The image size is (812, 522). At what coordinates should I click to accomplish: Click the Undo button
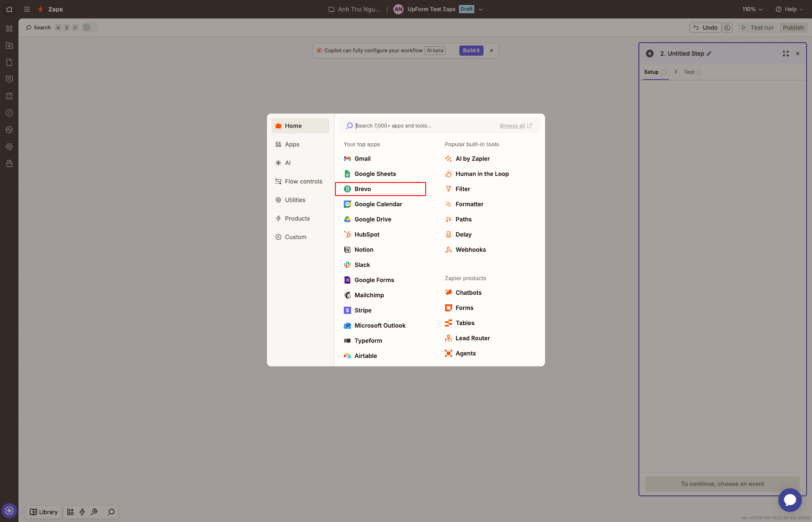(x=705, y=27)
